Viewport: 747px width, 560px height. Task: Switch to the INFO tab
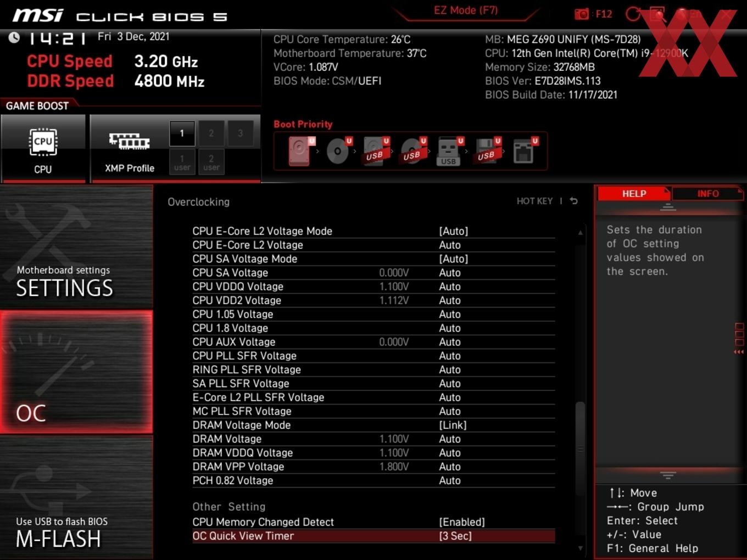708,194
